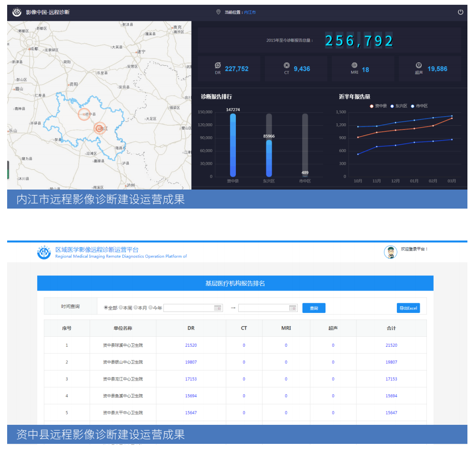Select the 全部 time filter radio button
Viewport: 476px width, 451px height.
click(x=106, y=308)
